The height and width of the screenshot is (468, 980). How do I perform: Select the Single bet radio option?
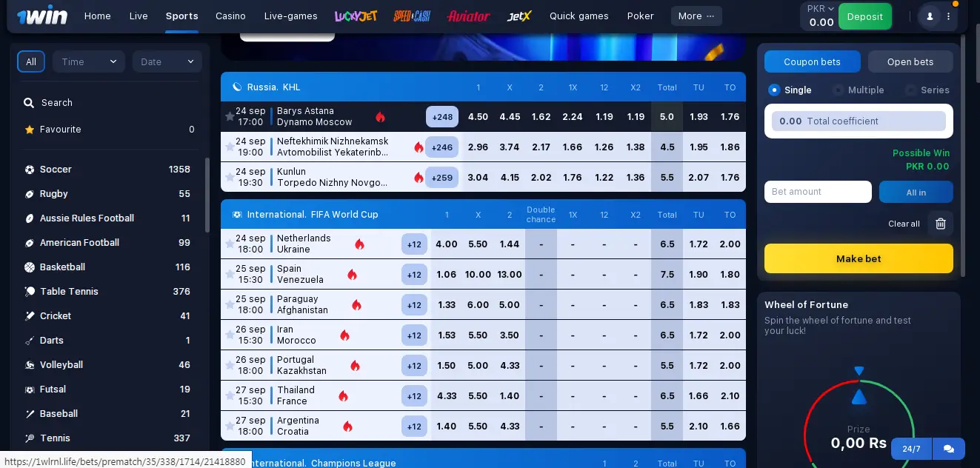(775, 90)
